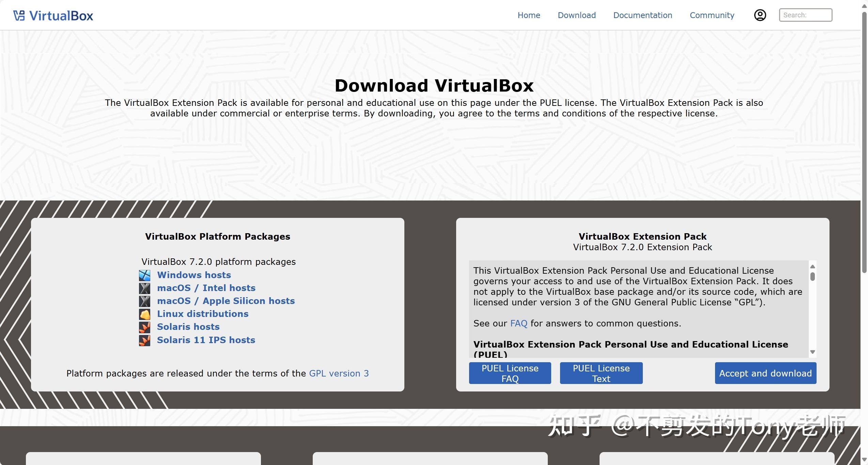Click inside the Search field

(805, 15)
